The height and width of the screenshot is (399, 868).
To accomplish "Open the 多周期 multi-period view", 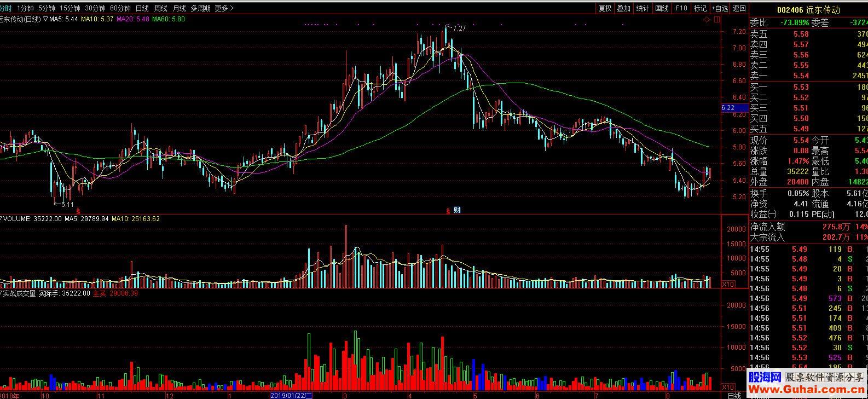I will 200,8.
